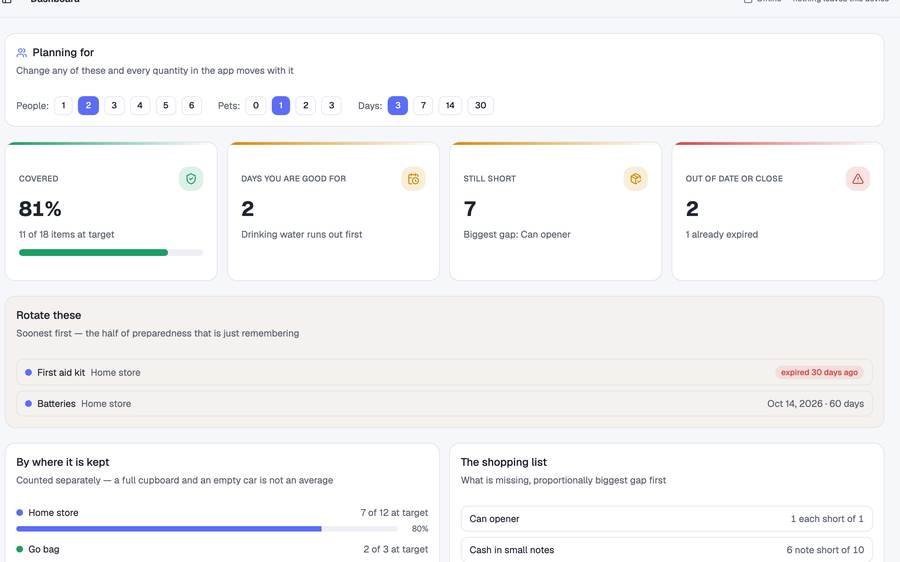Set People to 6
This screenshot has width=900, height=562.
coord(192,106)
